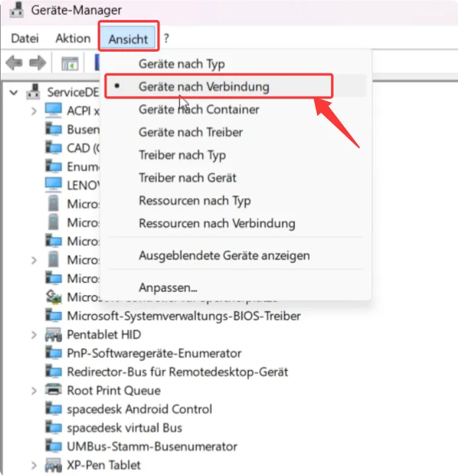Image resolution: width=458 pixels, height=476 pixels.
Task: Click the UMBus-Stamm-Busenumerator icon
Action: [x=54, y=446]
